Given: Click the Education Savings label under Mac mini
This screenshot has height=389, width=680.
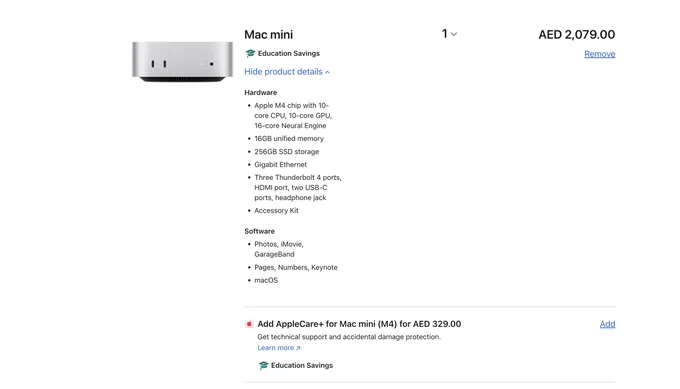Looking at the screenshot, I should pos(288,53).
